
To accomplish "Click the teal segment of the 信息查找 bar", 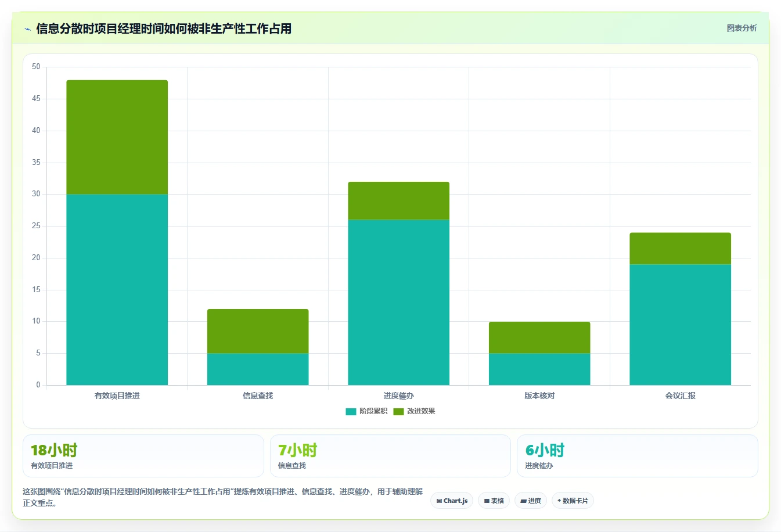I will pos(258,369).
